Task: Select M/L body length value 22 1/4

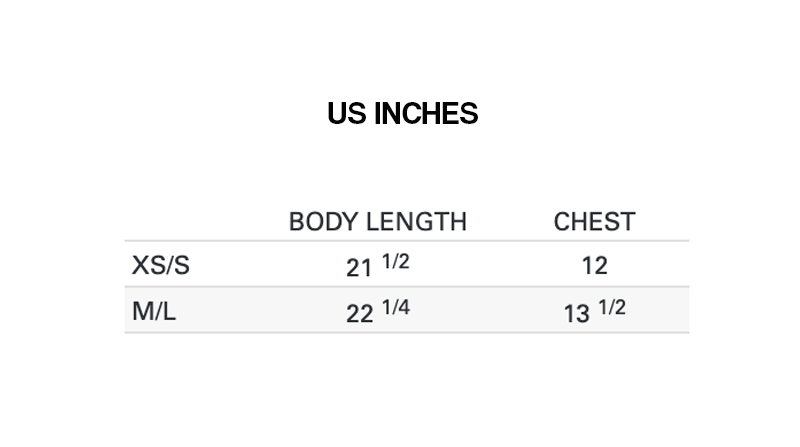Action: click(378, 311)
